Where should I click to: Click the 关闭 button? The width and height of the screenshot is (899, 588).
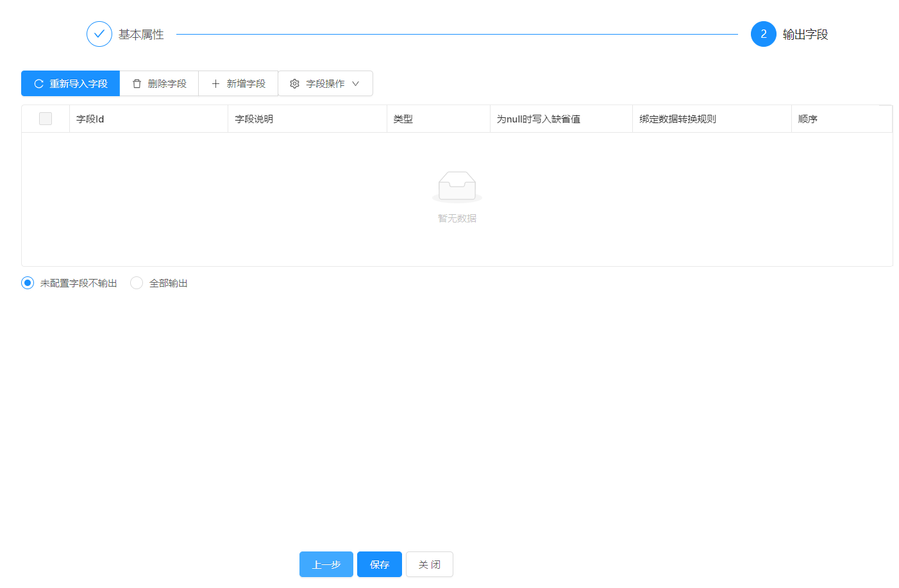[x=429, y=564]
